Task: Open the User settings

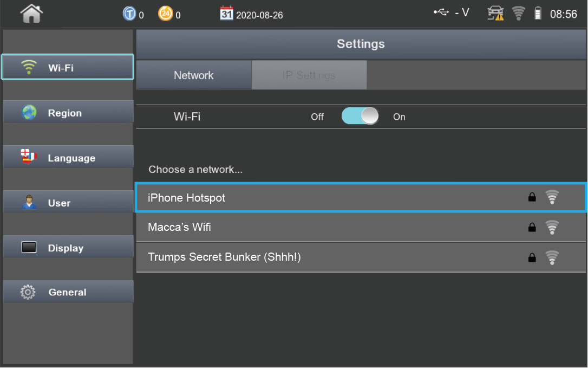Action: (68, 202)
